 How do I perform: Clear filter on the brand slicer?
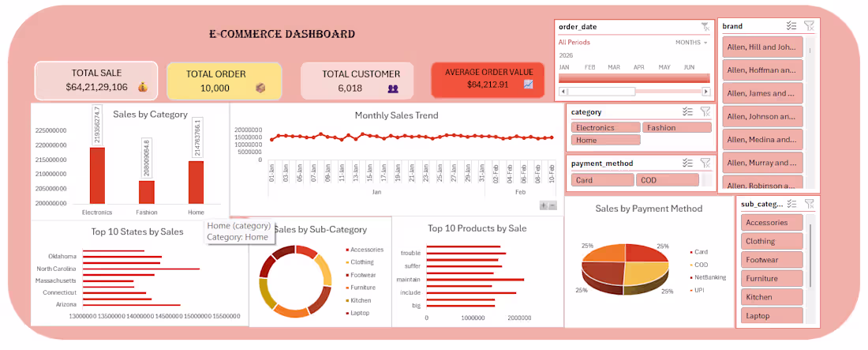point(809,25)
